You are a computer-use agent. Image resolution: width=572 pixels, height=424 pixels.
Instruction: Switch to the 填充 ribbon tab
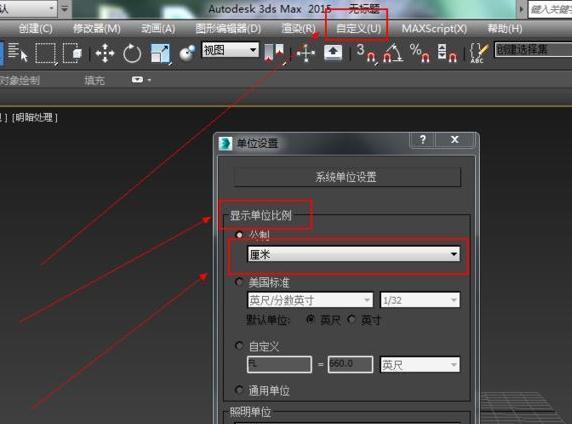(94, 80)
